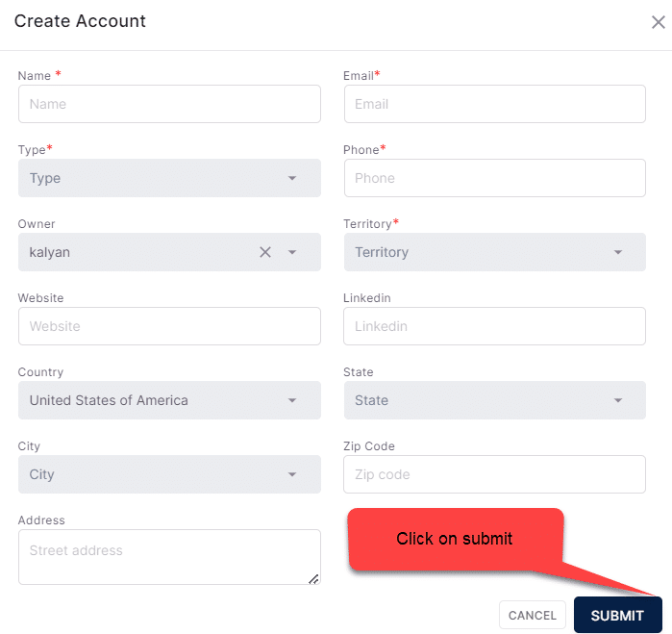Expand the City dropdown
The width and height of the screenshot is (672, 634).
click(x=169, y=474)
